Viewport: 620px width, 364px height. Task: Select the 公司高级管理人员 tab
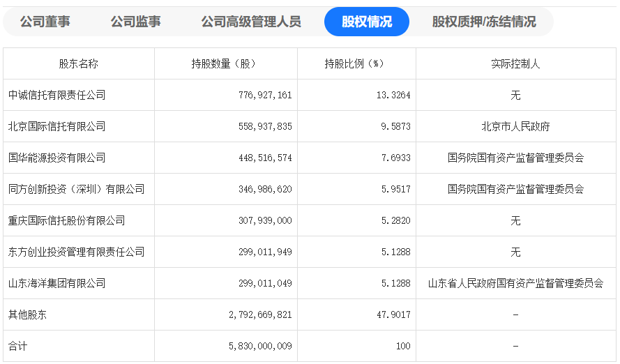pos(251,22)
